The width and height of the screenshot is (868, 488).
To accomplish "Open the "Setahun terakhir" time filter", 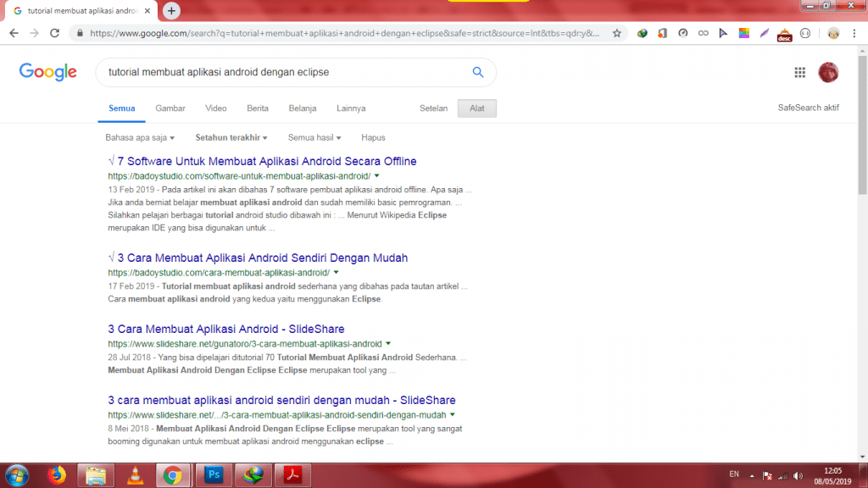I will (231, 138).
